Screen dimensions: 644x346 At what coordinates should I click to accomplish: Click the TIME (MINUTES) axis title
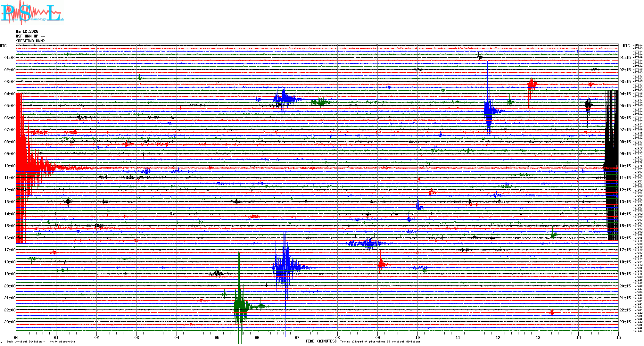pos(321,341)
